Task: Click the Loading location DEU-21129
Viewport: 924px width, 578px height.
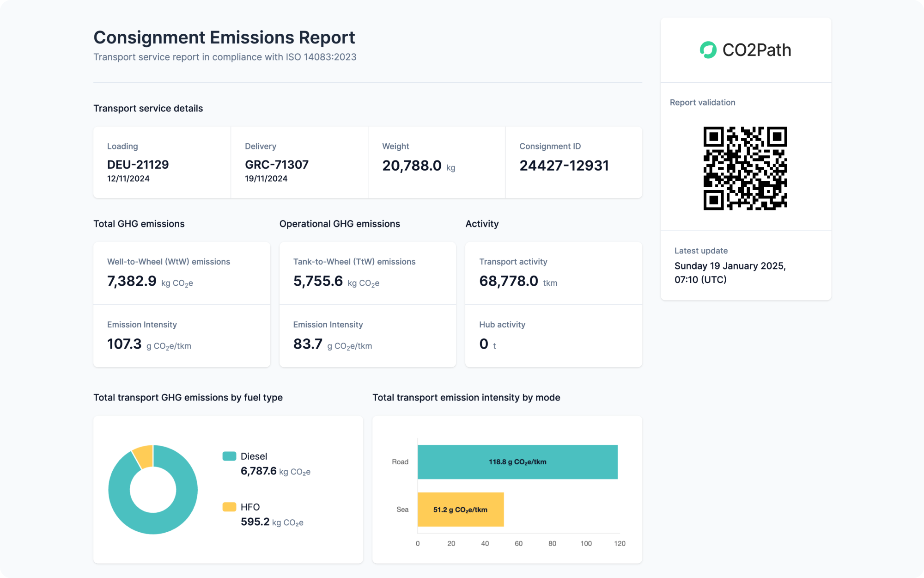Action: click(x=138, y=165)
